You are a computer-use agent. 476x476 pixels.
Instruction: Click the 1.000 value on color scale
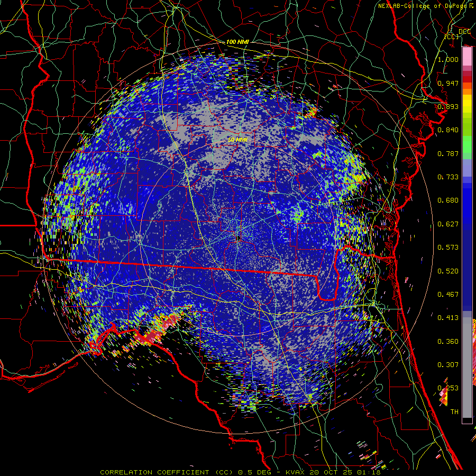tap(448, 59)
